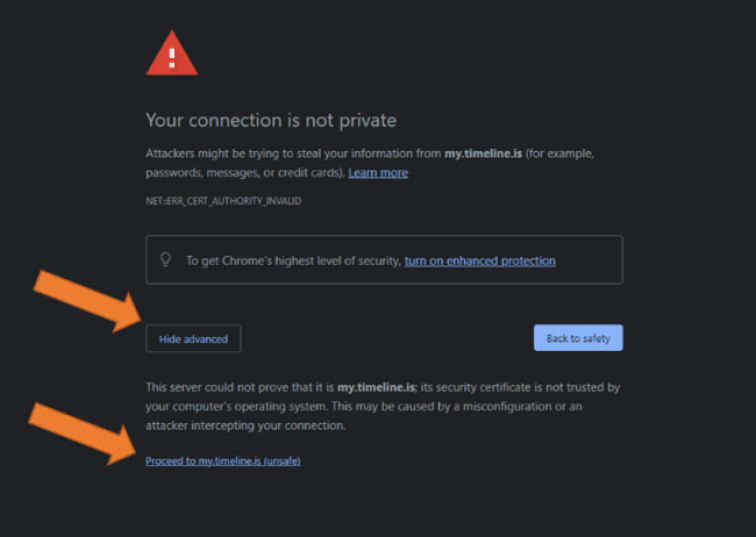756x537 pixels.
Task: Click the NET::ERR_CERT_AUTHORITY_INVALID error code
Action: (223, 201)
